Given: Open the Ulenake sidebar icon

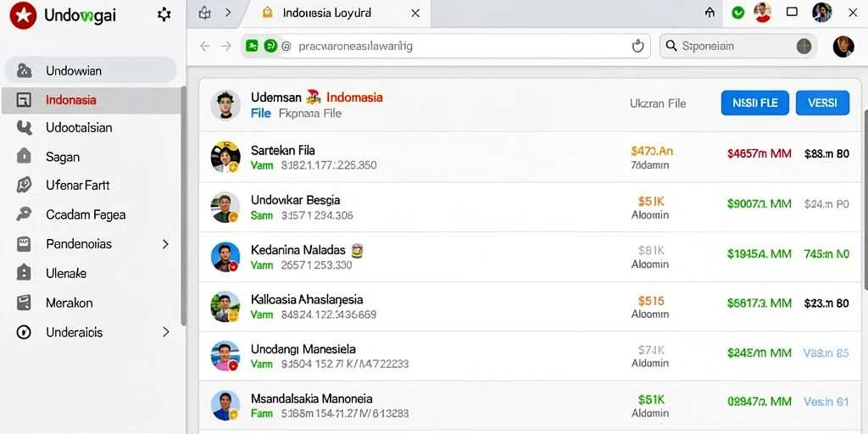Looking at the screenshot, I should 24,273.
